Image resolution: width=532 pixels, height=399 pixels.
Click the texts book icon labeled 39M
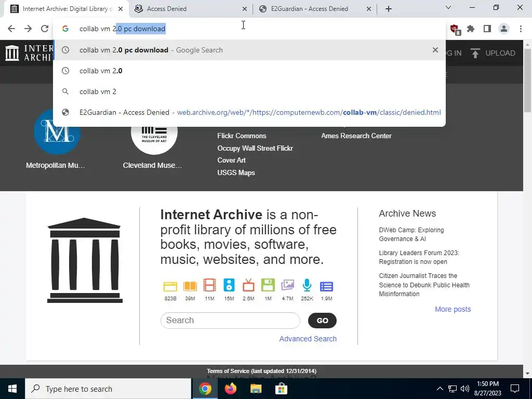pos(190,286)
